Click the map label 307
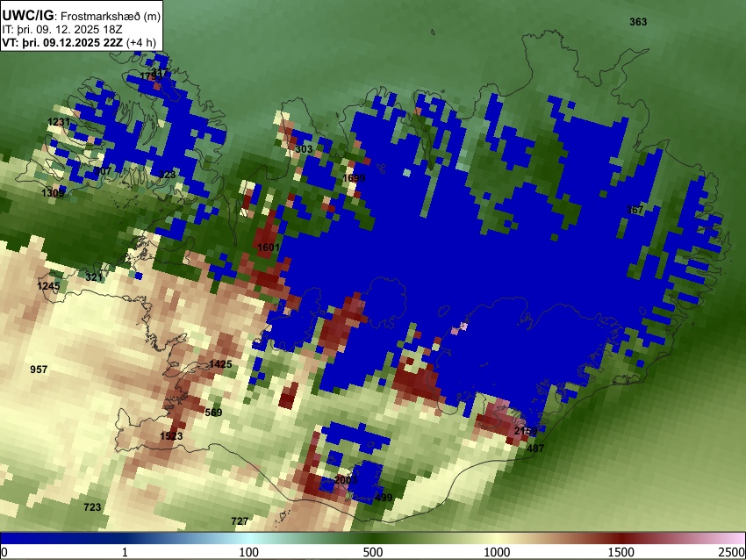 pos(103,171)
